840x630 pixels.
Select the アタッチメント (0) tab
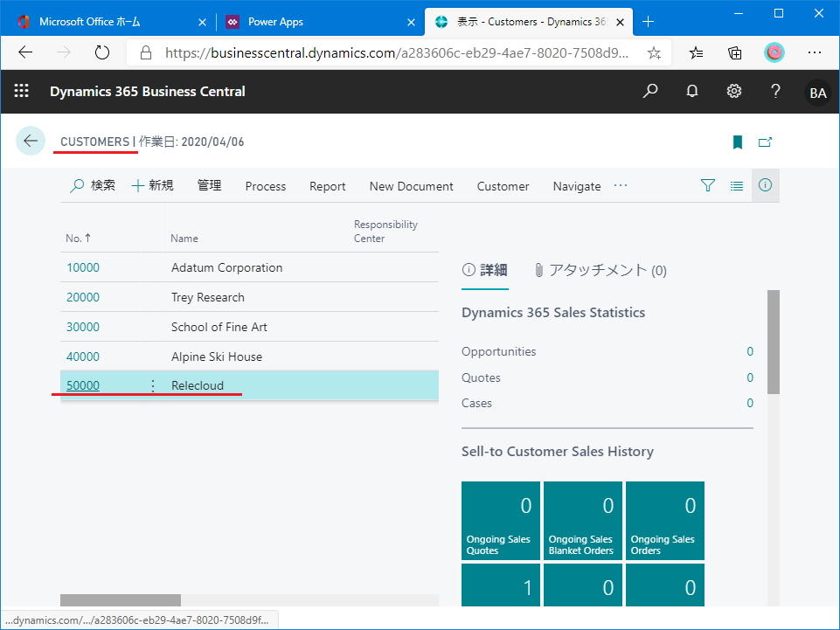point(600,270)
